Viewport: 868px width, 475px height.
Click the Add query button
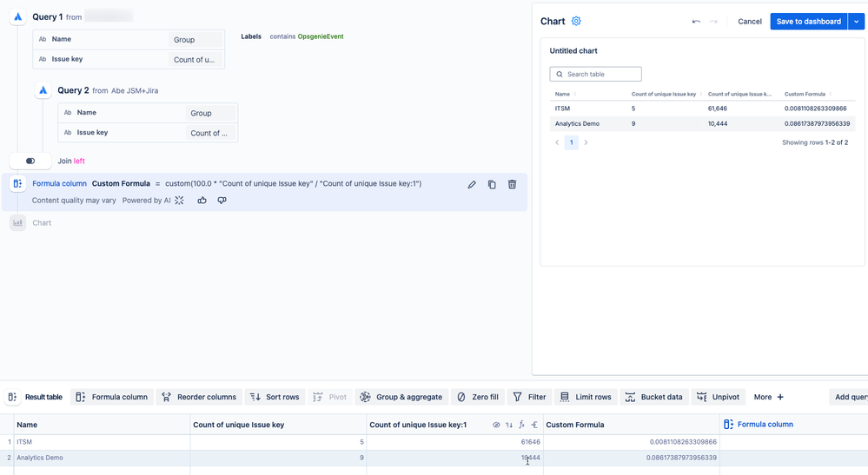pyautogui.click(x=849, y=397)
